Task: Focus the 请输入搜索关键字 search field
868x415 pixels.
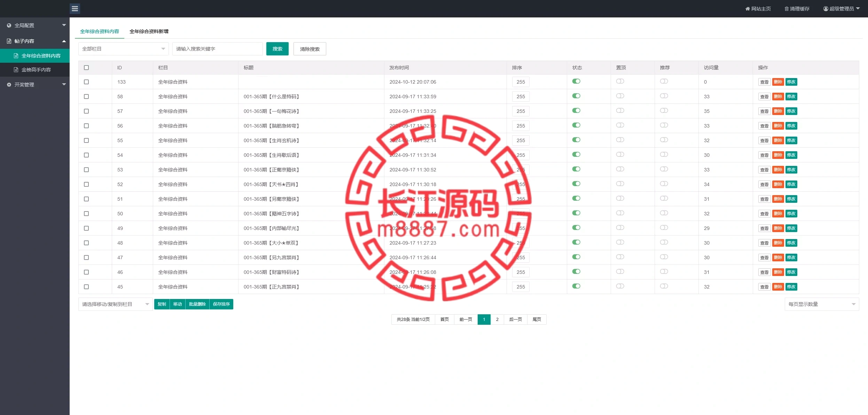Action: [218, 49]
